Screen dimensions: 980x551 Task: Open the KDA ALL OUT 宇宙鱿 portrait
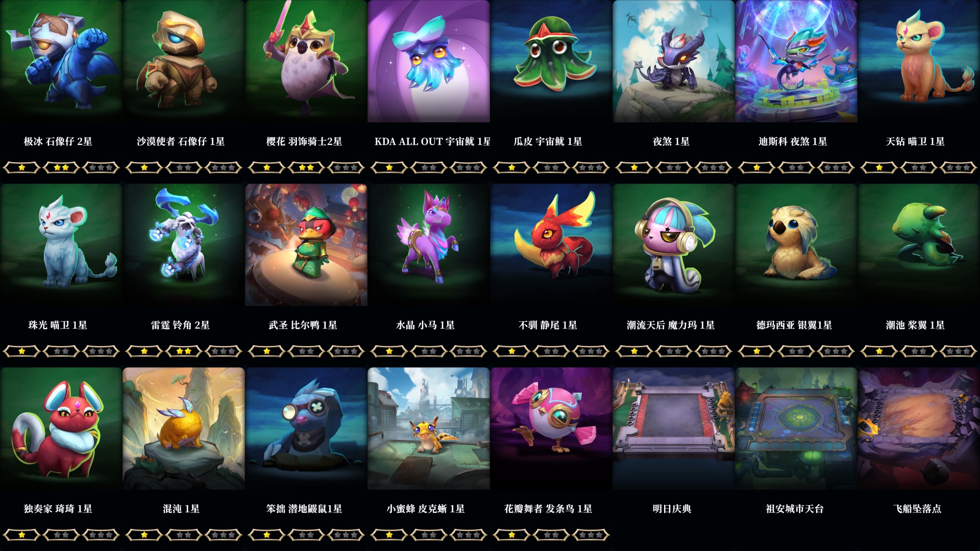429,61
